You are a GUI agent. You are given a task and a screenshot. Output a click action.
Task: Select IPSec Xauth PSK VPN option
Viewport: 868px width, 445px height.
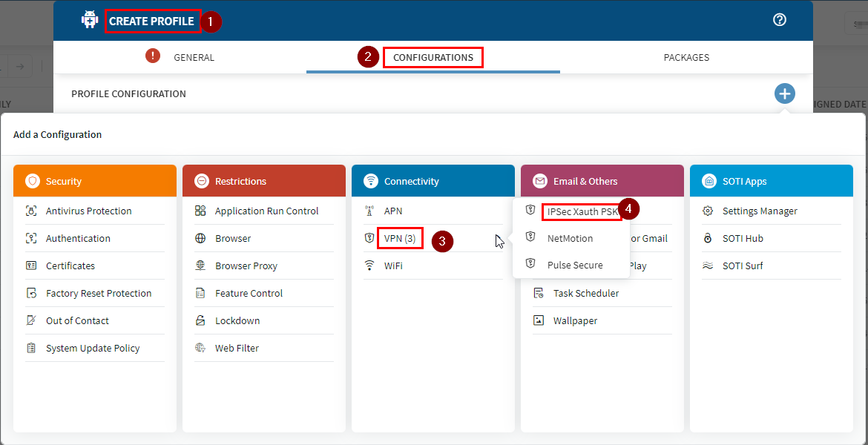click(x=582, y=211)
